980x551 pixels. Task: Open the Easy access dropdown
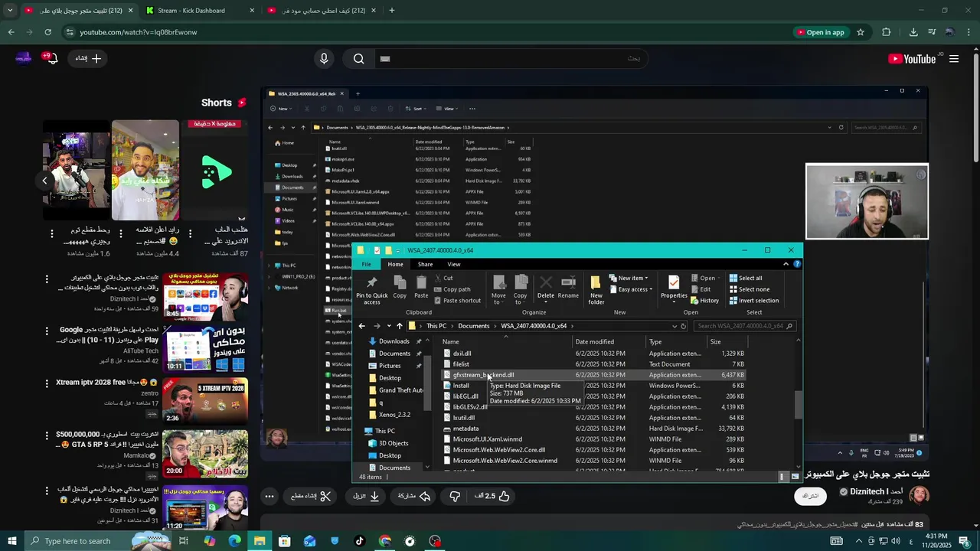(x=629, y=289)
